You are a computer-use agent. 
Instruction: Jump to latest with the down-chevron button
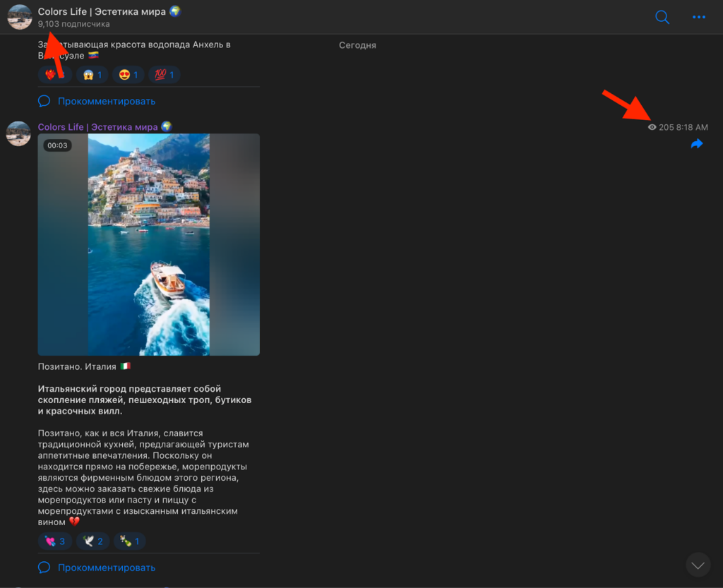(698, 565)
